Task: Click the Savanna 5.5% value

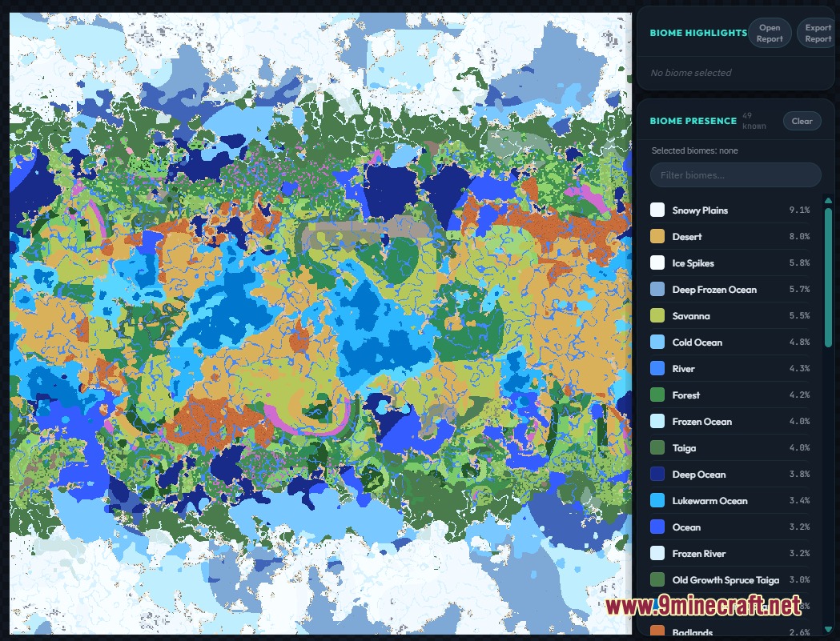Action: (799, 315)
